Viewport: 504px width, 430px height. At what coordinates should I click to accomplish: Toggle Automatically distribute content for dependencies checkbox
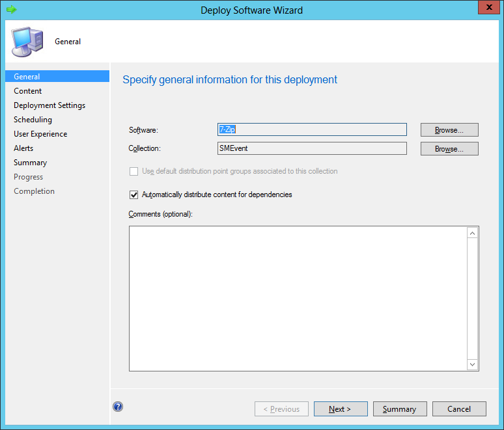click(x=134, y=195)
